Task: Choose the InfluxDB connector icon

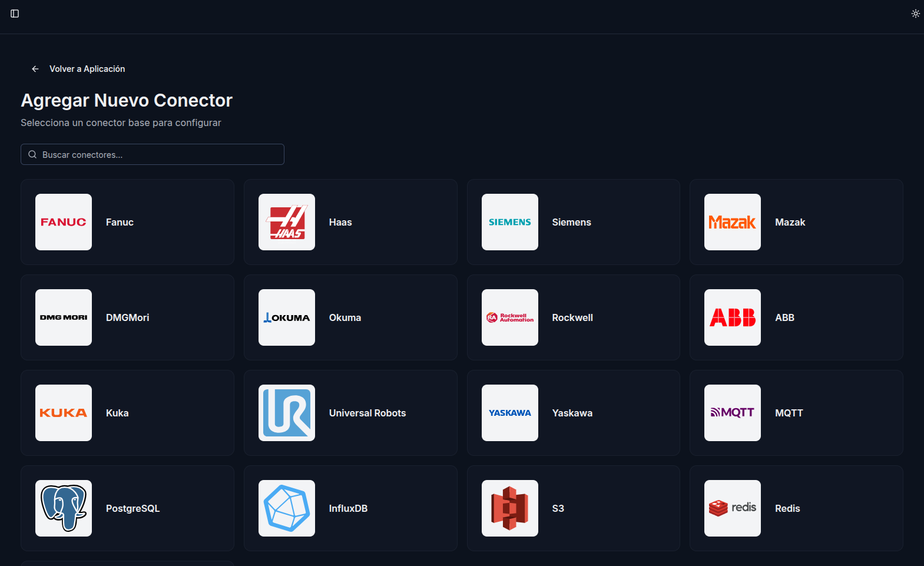Action: pos(287,508)
